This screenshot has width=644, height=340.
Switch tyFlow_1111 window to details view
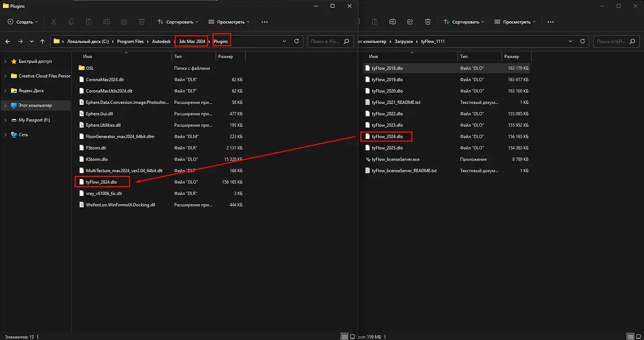coord(630,337)
